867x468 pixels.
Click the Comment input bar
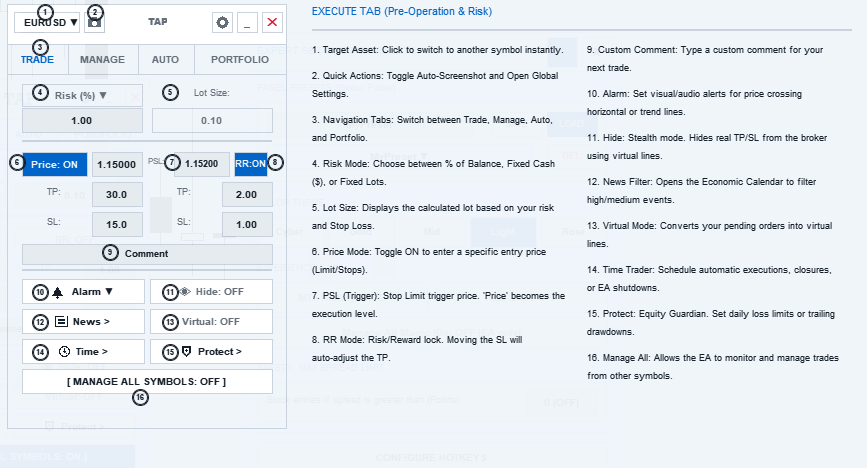pyautogui.click(x=147, y=254)
